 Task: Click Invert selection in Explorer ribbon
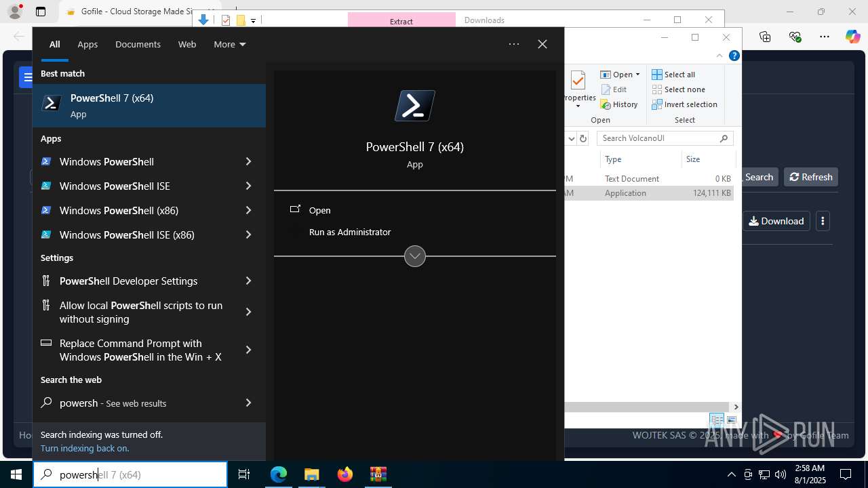click(684, 104)
